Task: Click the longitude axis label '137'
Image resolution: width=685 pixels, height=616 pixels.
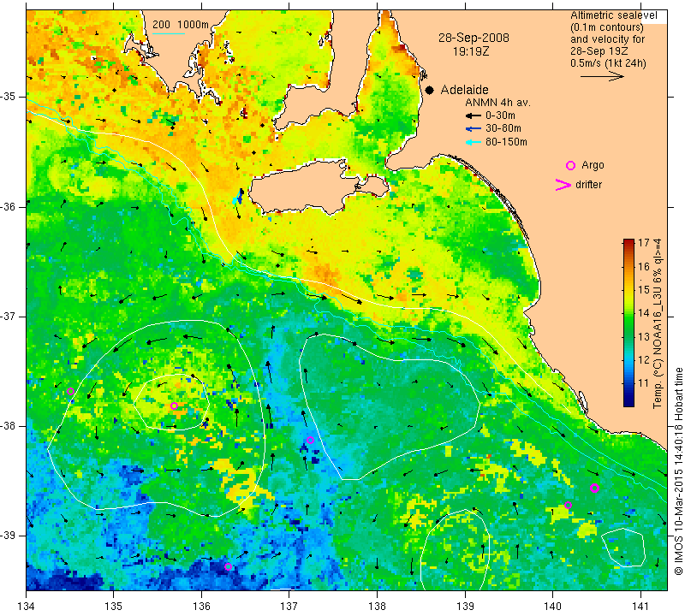Action: pos(289,607)
